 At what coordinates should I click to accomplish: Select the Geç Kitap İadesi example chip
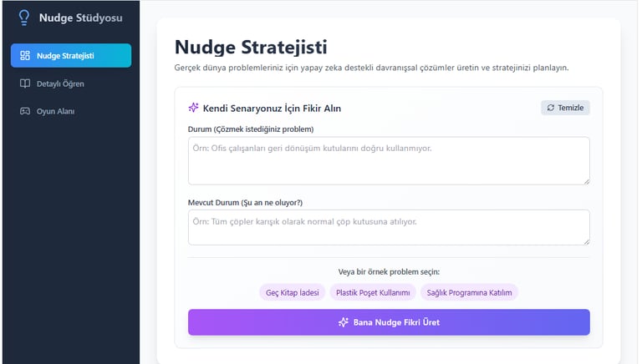293,292
